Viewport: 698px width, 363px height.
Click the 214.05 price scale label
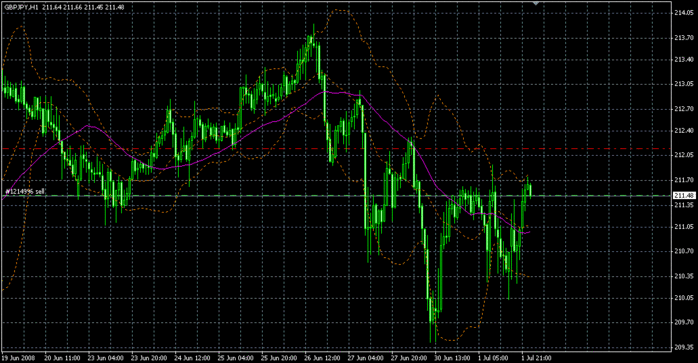[x=684, y=13]
